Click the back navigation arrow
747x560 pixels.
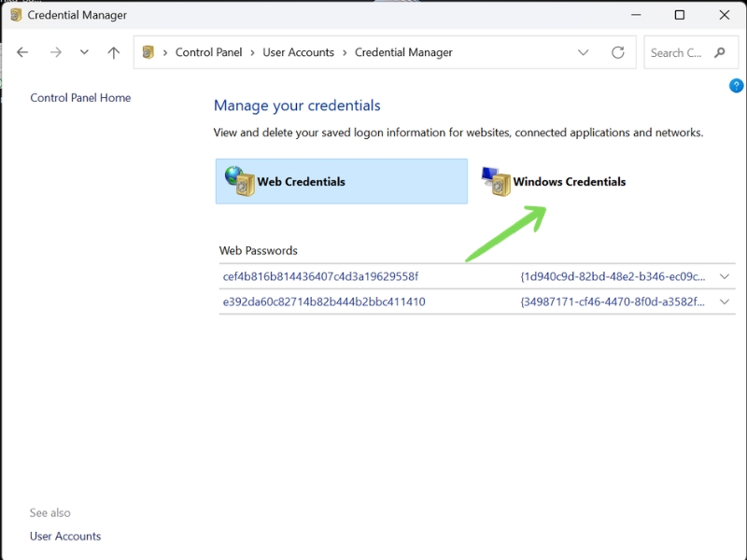coord(22,52)
